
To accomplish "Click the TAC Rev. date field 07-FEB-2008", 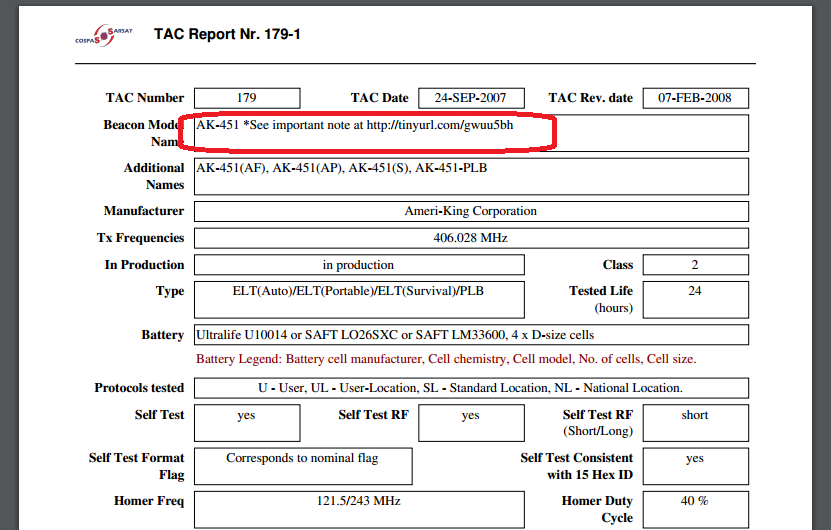I will 695,98.
